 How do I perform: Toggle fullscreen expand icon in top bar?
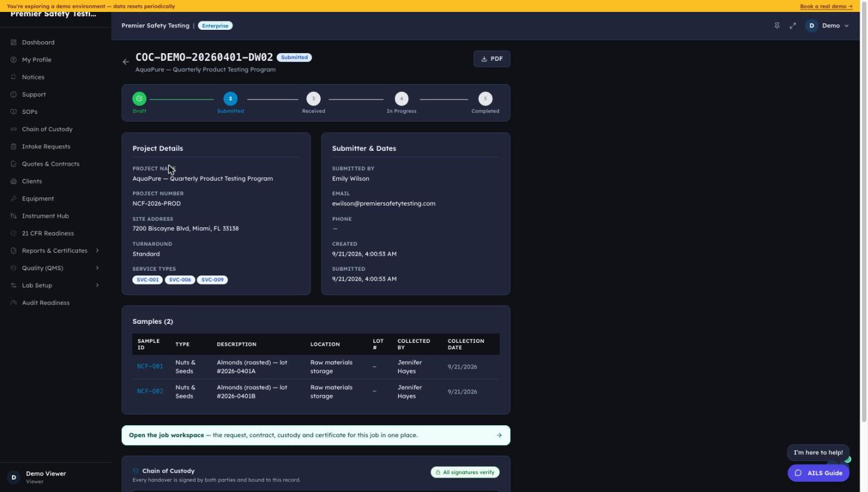pos(793,26)
